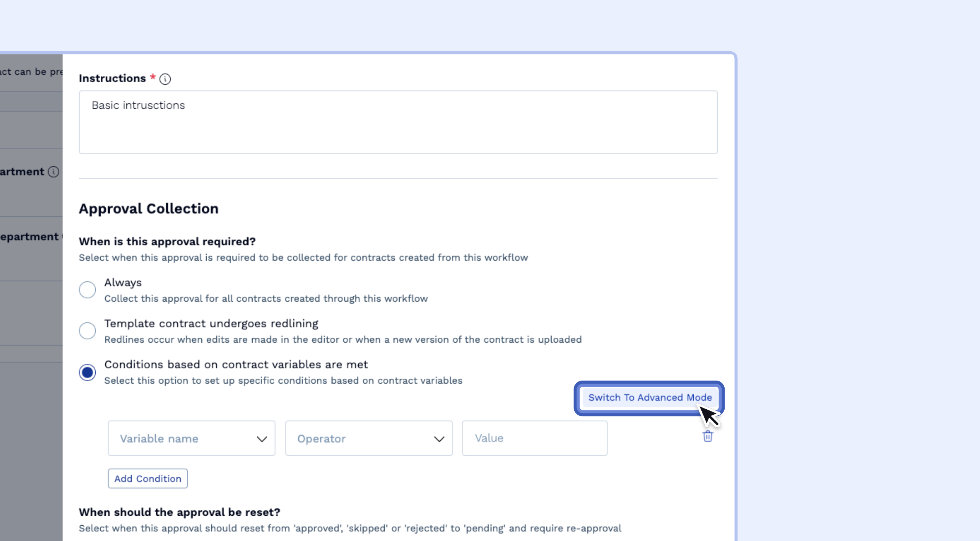Click the 'Template contract undergoes redlining' label

(x=211, y=324)
